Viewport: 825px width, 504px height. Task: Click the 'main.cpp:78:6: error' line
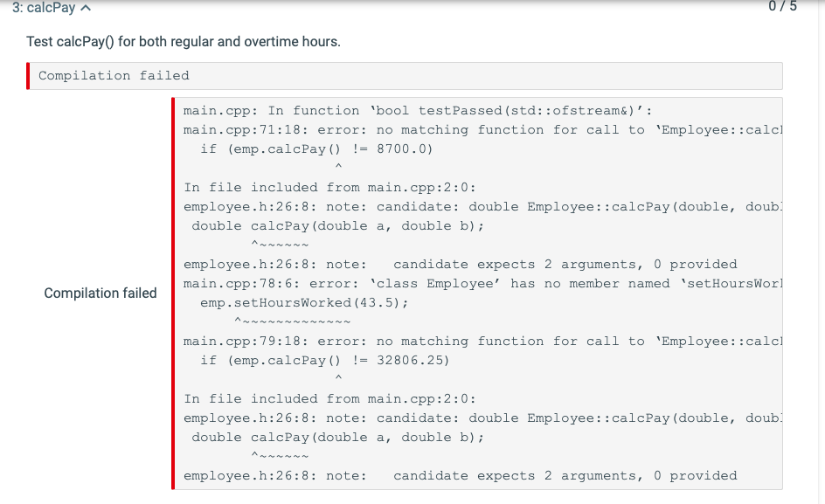(x=482, y=284)
